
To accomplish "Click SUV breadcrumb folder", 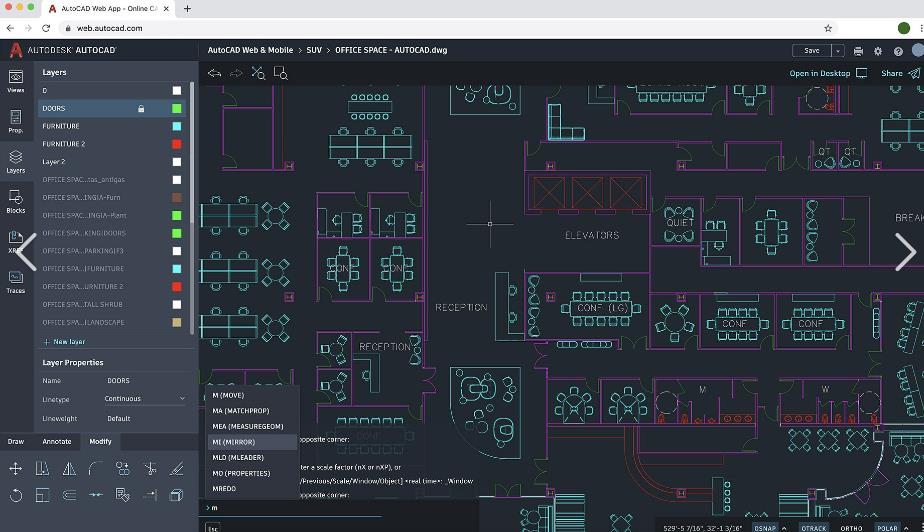I will tap(314, 50).
